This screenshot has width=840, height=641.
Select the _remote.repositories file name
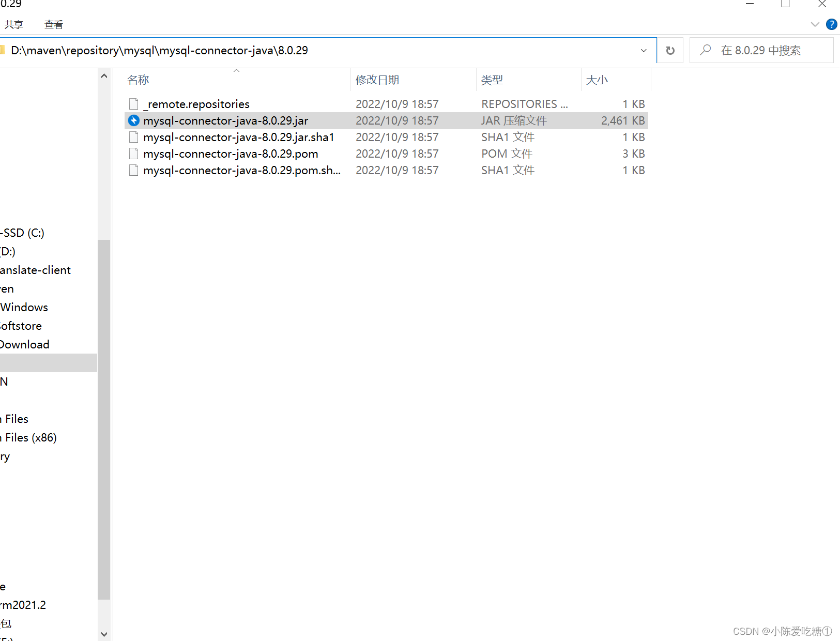[x=196, y=104]
